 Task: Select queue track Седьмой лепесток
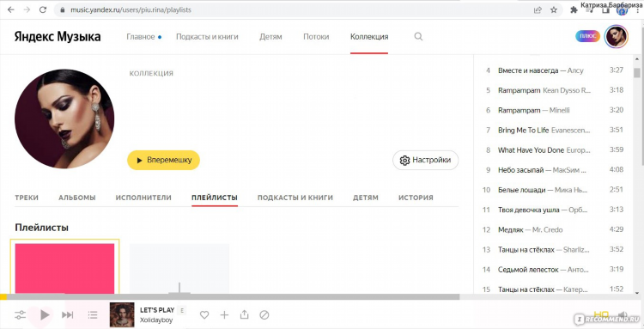553,270
